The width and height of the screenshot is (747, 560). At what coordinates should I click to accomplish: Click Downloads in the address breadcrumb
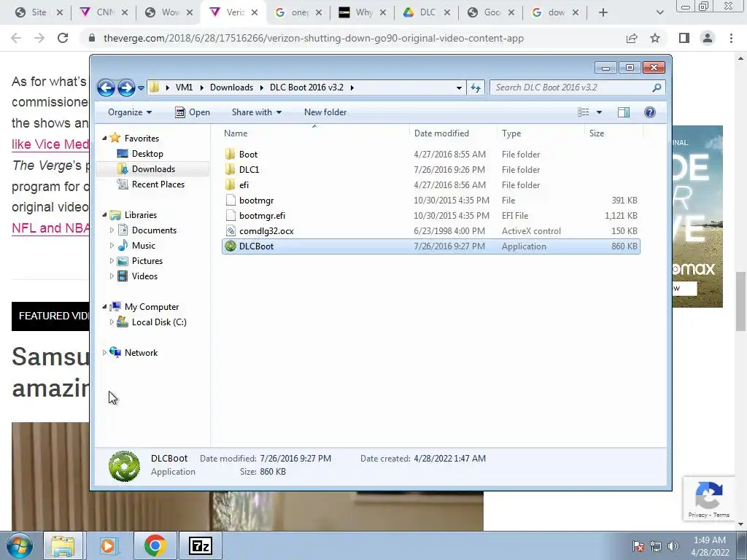tap(231, 87)
